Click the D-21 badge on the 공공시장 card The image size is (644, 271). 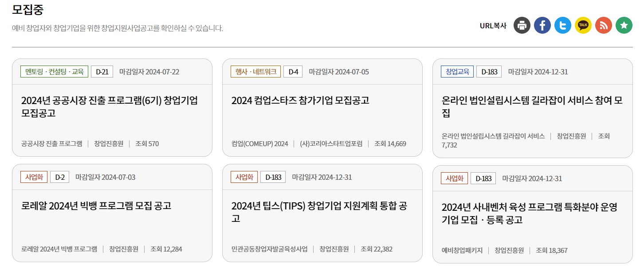pyautogui.click(x=102, y=71)
